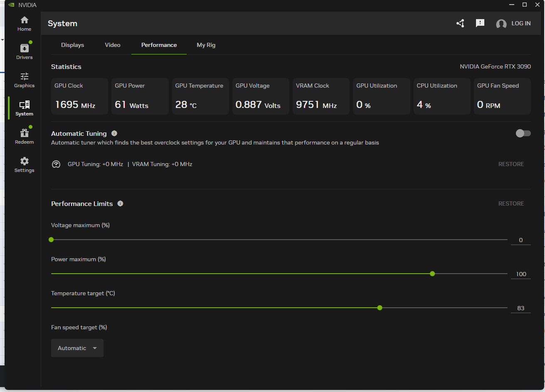The image size is (545, 392).
Task: Click the Power maximum slider handle
Action: (x=432, y=274)
